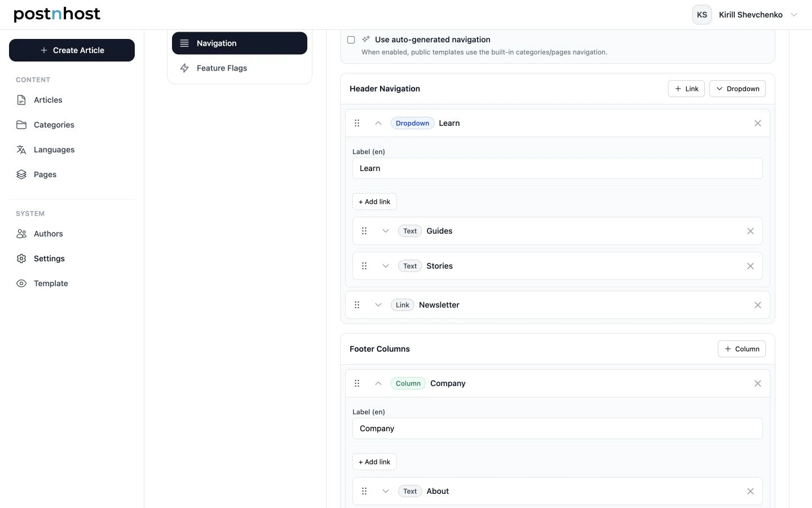812x508 pixels.
Task: Enable the auto-generated navigation checkbox
Action: 351,40
